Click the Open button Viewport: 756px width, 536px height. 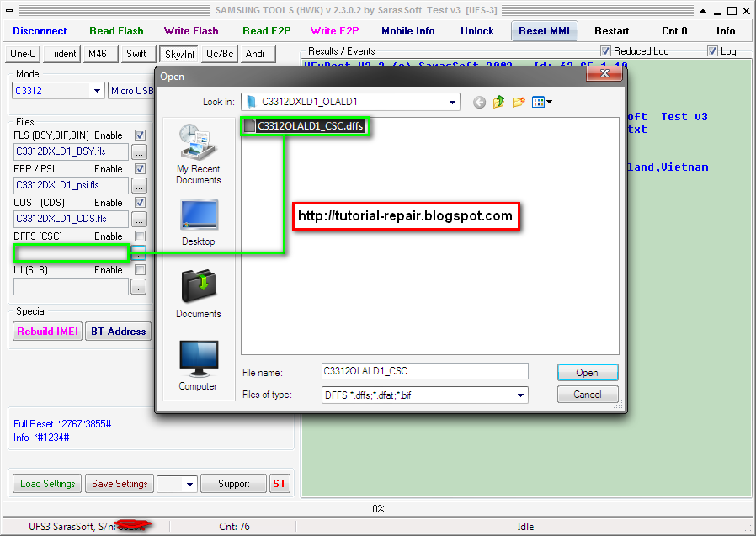[587, 372]
